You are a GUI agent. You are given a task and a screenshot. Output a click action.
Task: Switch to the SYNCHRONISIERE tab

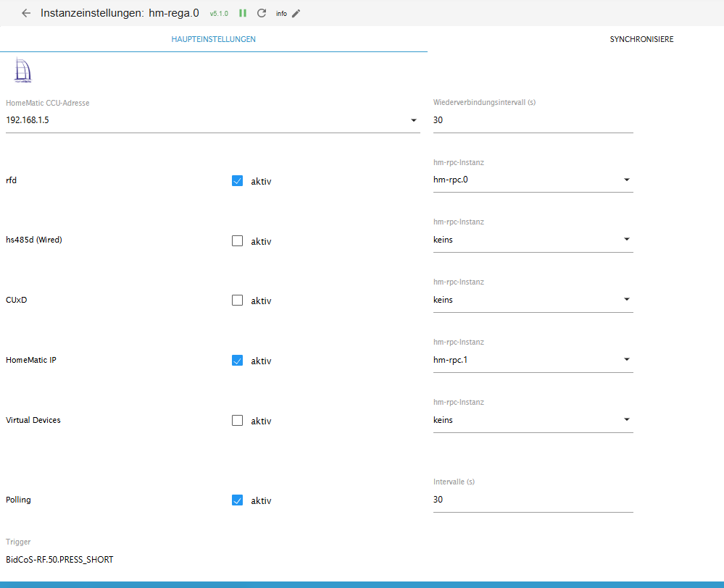[x=641, y=39]
